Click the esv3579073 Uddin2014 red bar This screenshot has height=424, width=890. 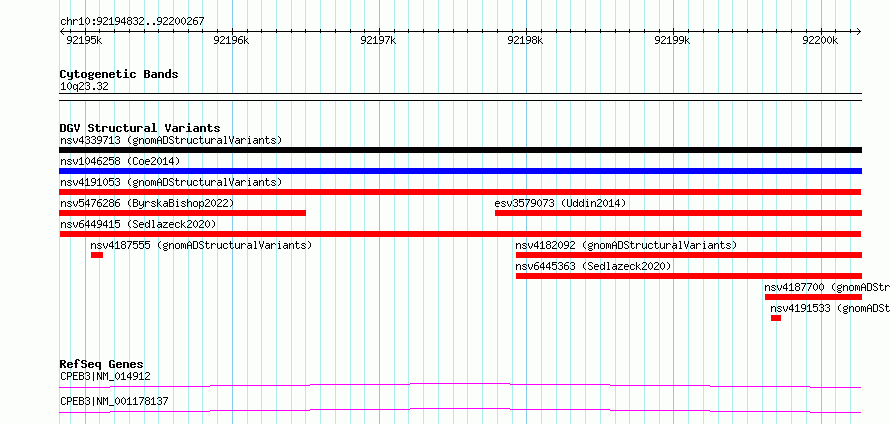pyautogui.click(x=678, y=213)
